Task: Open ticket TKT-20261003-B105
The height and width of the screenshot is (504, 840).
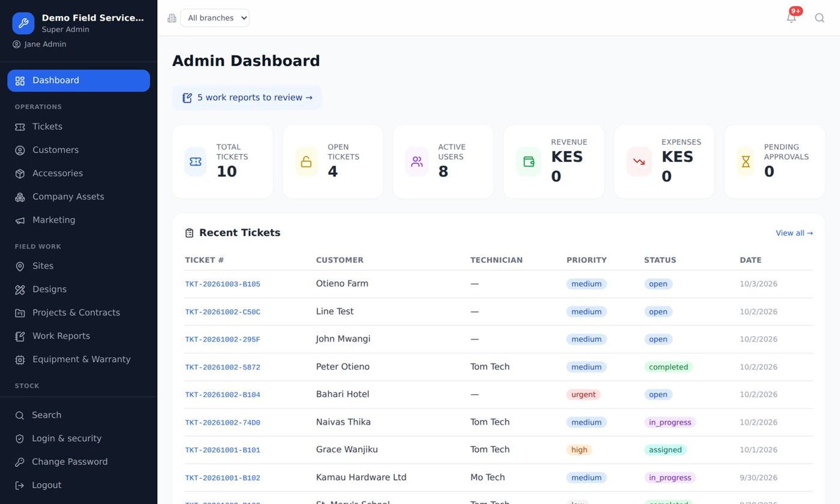Action: [223, 284]
